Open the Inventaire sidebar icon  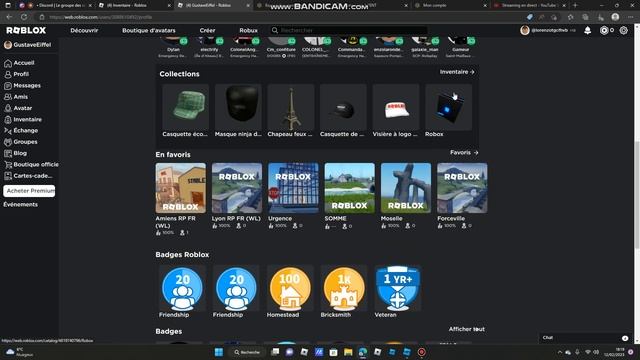point(8,120)
